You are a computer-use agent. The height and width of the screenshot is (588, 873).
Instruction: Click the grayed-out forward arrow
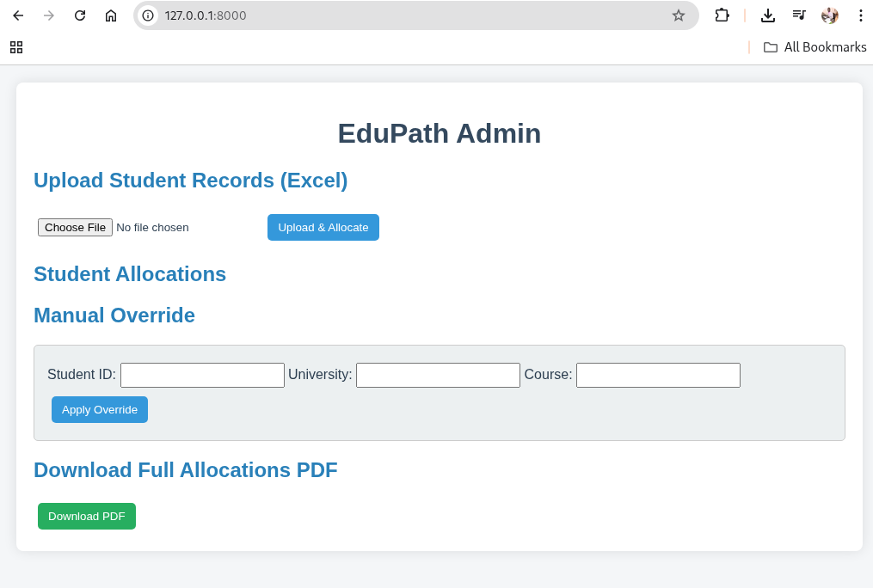tap(48, 15)
